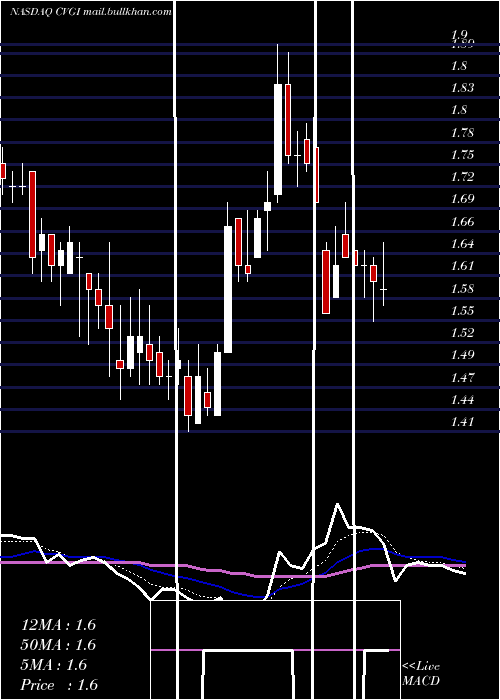Click the 1.41 price axis label
This screenshot has height=700, width=500.
(462, 421)
